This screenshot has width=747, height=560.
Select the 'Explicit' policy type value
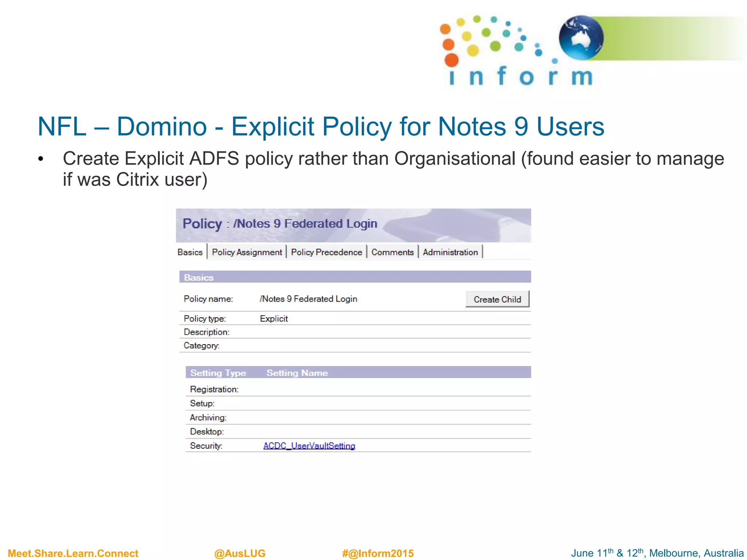274,319
